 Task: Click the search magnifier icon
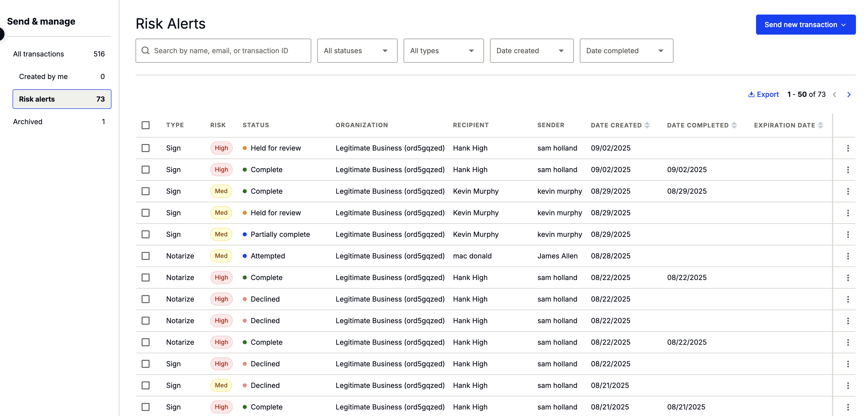pos(145,50)
